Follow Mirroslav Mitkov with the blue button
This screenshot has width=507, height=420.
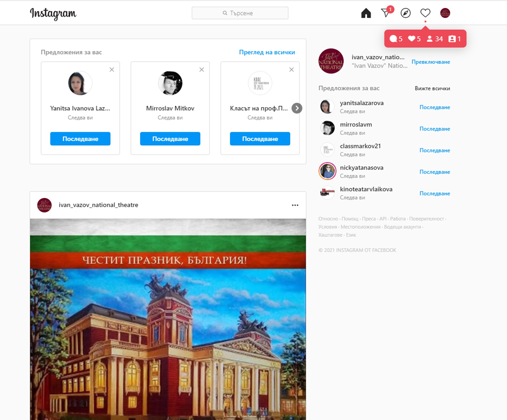(170, 139)
